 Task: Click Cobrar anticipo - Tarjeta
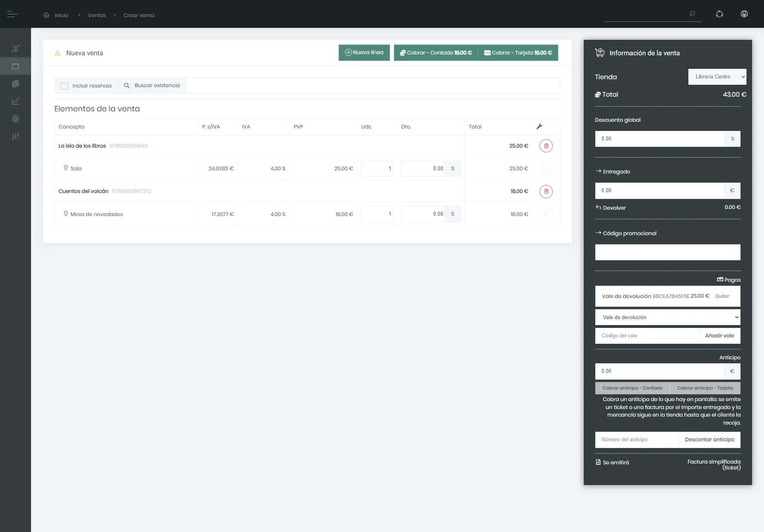(x=705, y=388)
